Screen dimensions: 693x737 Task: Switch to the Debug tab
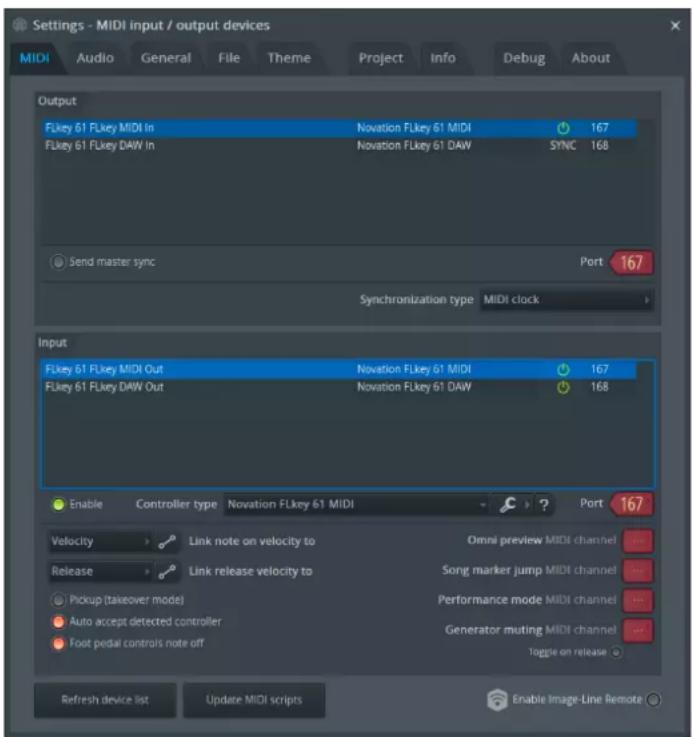[x=524, y=58]
